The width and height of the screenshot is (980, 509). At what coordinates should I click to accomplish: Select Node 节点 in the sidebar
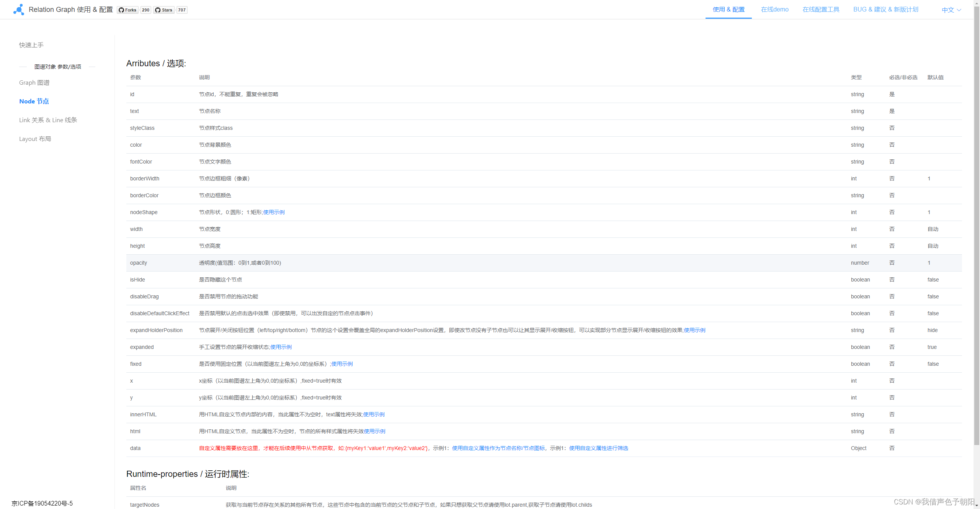tap(34, 101)
